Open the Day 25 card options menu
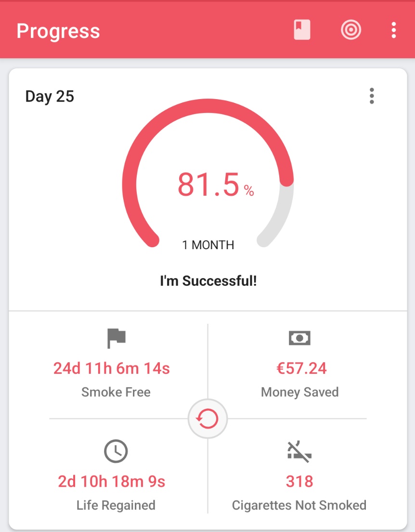 tap(372, 96)
